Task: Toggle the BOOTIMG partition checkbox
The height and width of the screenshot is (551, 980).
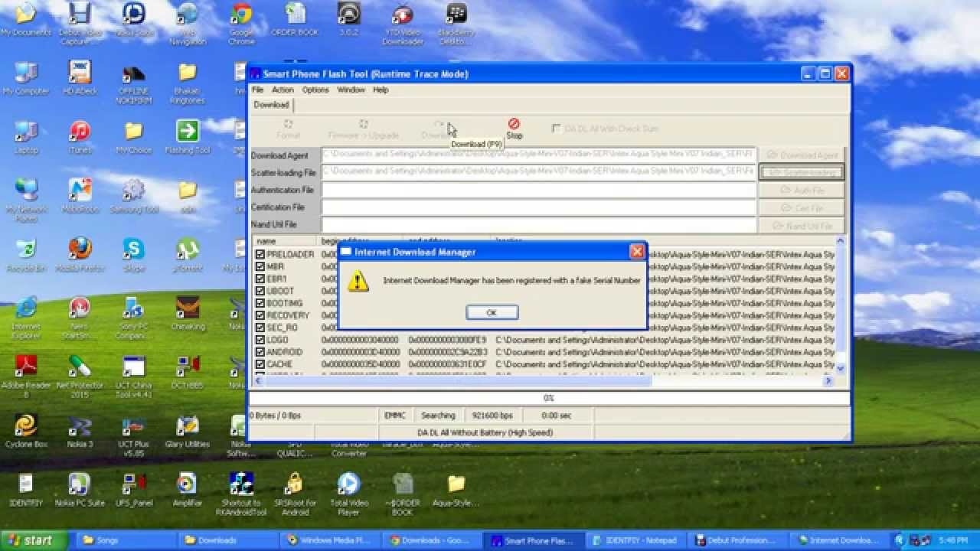Action: (260, 303)
